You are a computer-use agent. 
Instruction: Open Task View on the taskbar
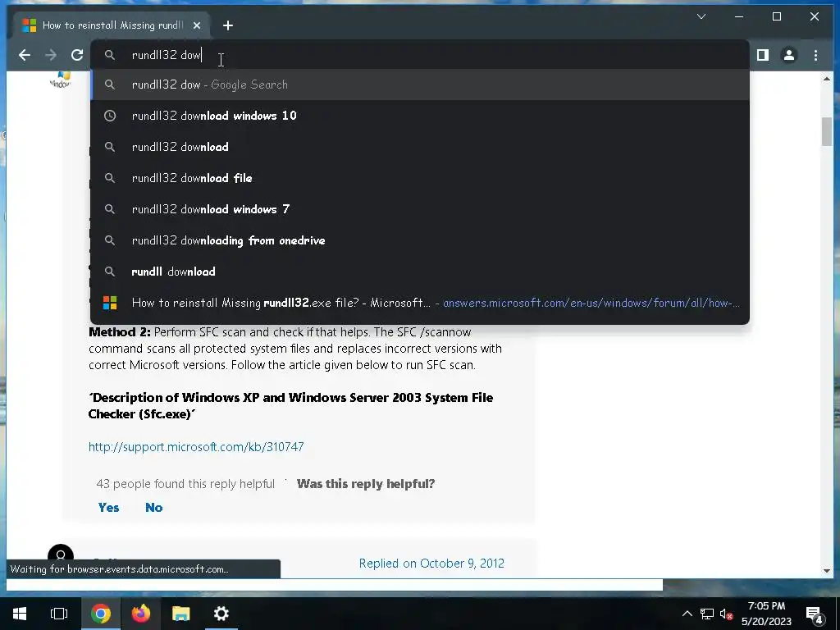(59, 614)
